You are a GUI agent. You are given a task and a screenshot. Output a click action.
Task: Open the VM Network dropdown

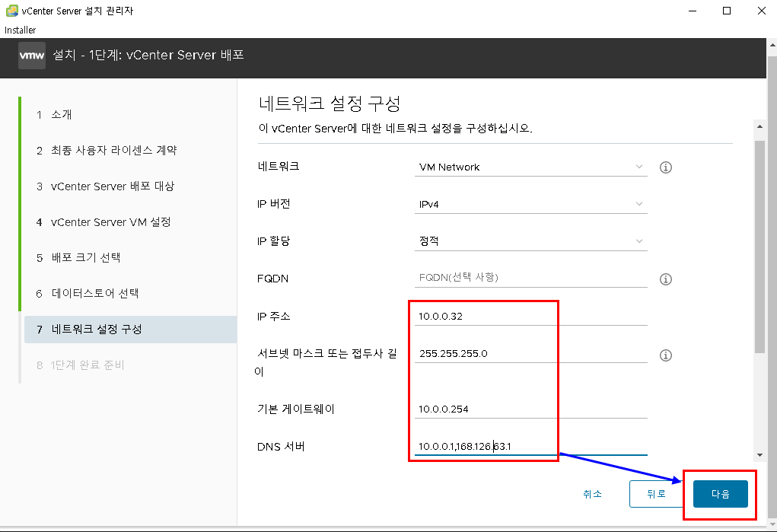point(530,167)
